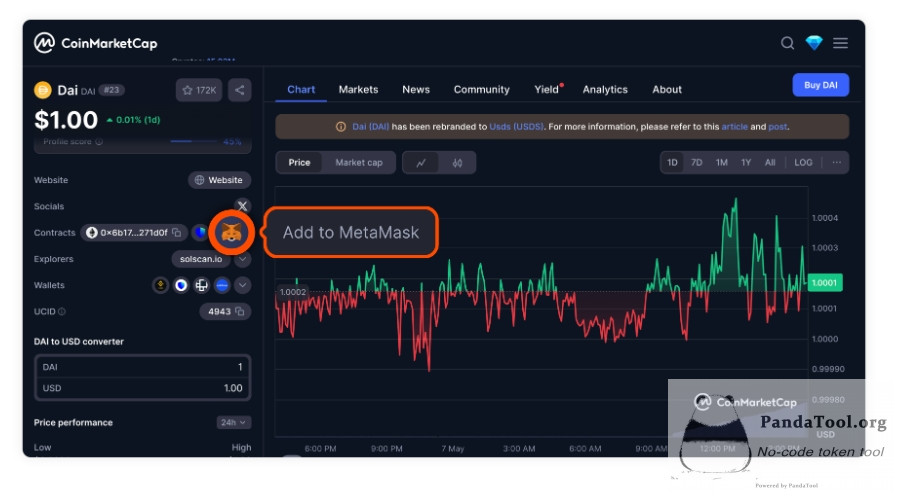Expand the Wallets dropdown chevron
The image size is (904, 502).
click(x=243, y=285)
